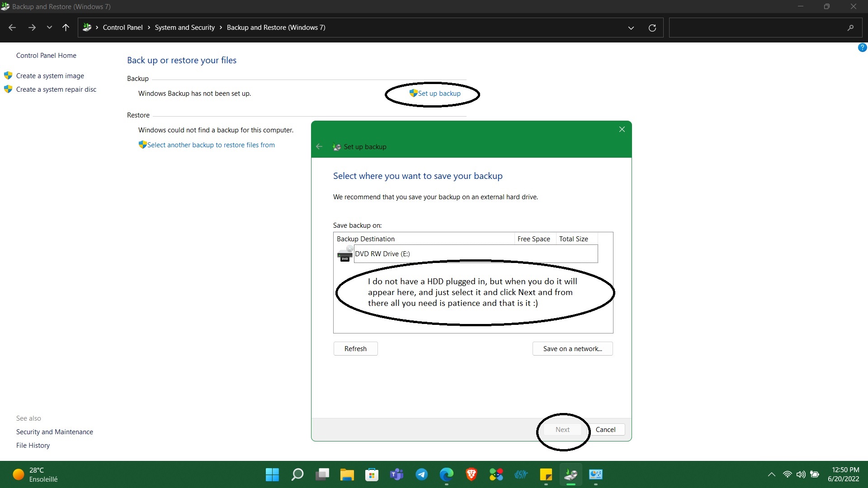Click the back arrow in Set up backup dialog
The image size is (868, 488).
pyautogui.click(x=319, y=147)
